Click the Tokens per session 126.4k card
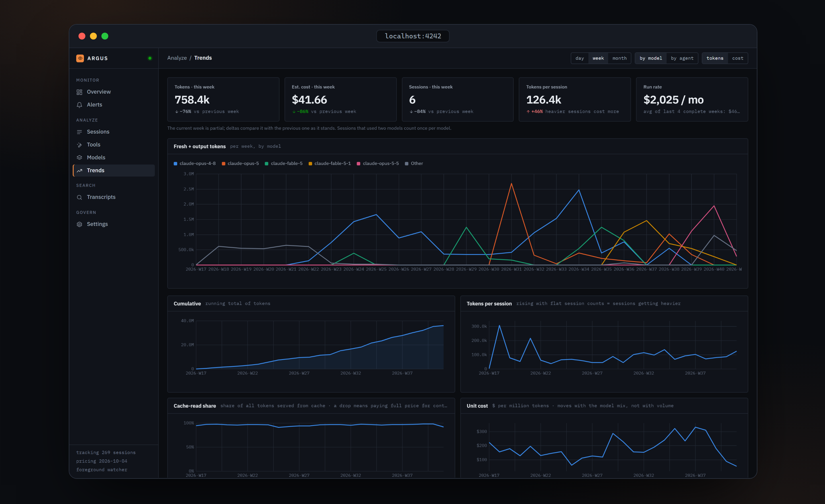 [575, 99]
